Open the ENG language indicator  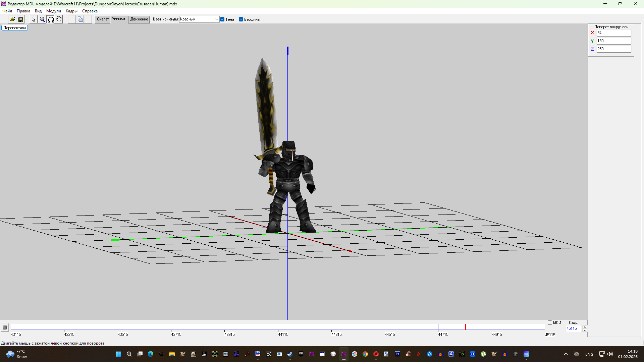tap(589, 354)
